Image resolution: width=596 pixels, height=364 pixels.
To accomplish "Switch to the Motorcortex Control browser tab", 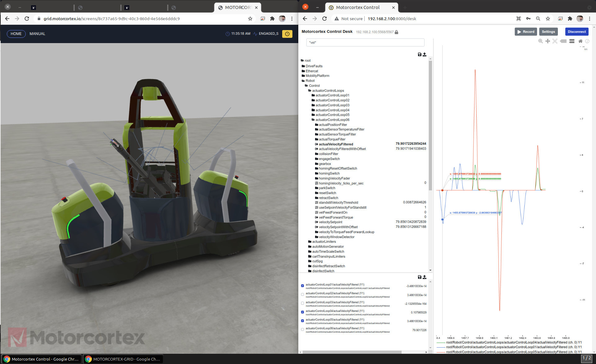I will pyautogui.click(x=358, y=7).
